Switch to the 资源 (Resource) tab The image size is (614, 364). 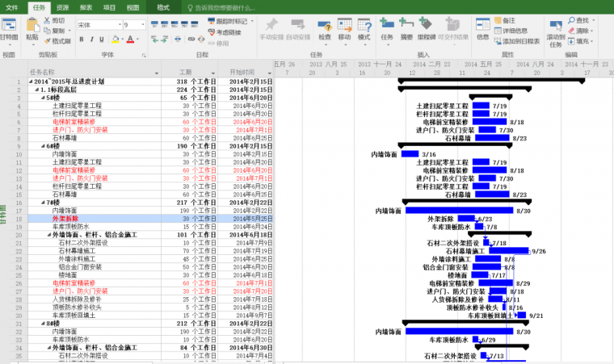[x=62, y=6]
